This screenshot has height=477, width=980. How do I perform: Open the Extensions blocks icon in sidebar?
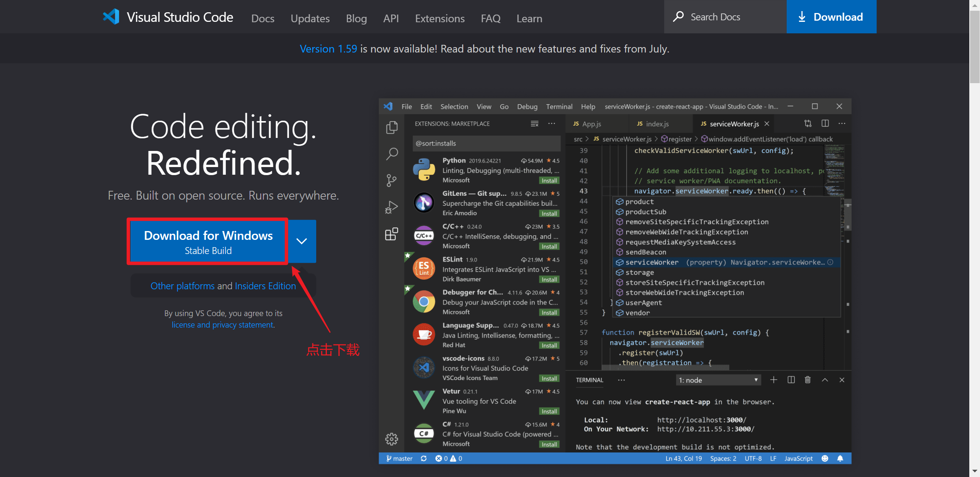point(392,234)
